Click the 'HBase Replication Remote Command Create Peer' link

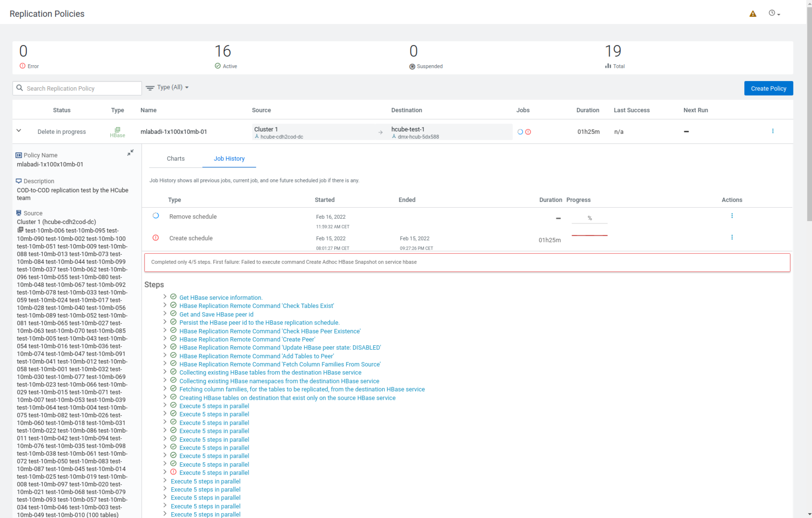tap(247, 339)
